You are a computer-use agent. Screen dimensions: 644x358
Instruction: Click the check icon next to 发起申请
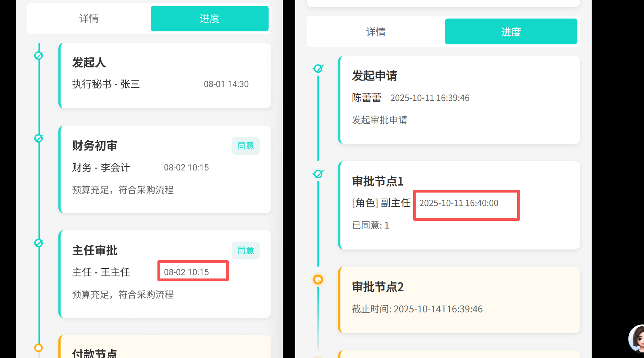click(318, 68)
